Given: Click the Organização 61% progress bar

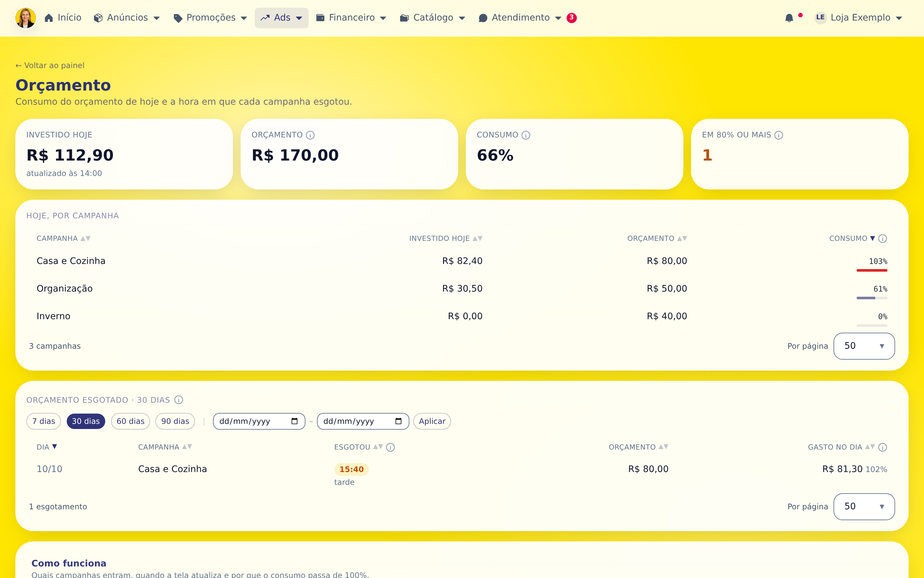Looking at the screenshot, I should pos(872,298).
